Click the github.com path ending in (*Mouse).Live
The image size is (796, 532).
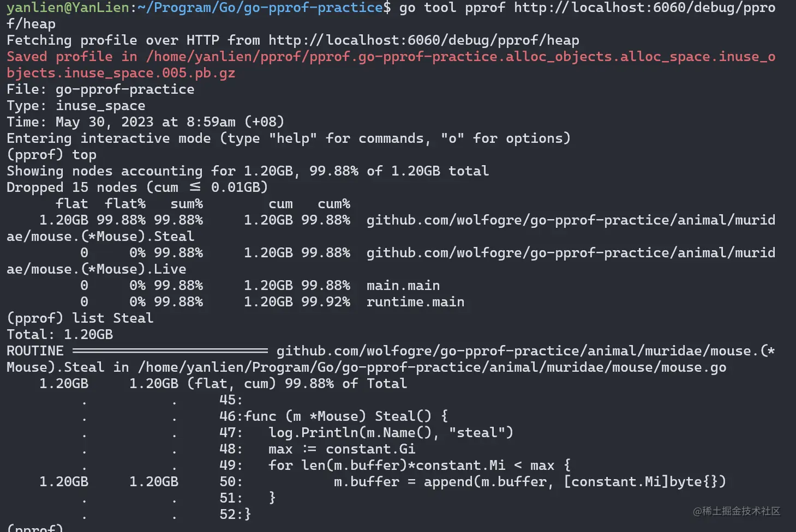point(570,253)
